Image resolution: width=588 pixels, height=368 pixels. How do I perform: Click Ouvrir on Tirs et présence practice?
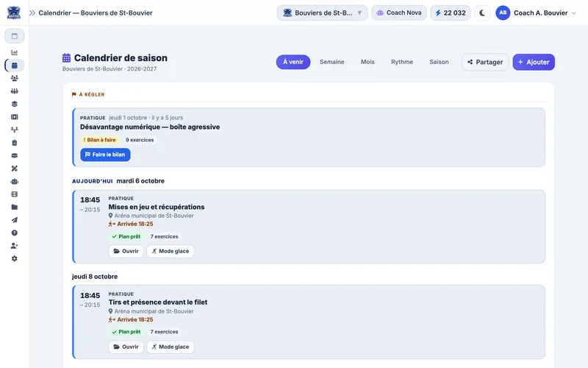pos(126,347)
